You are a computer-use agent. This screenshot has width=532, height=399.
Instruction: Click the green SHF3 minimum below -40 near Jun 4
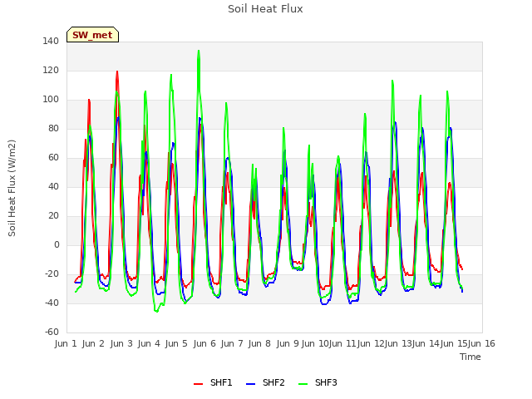[x=156, y=311]
